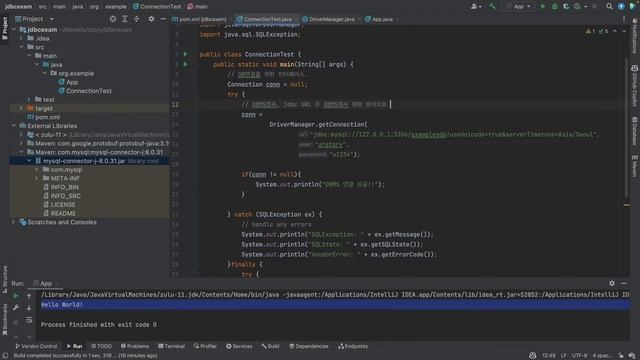This screenshot has height=360, width=640.
Task: Switch to App.java editor tab
Action: pos(381,19)
